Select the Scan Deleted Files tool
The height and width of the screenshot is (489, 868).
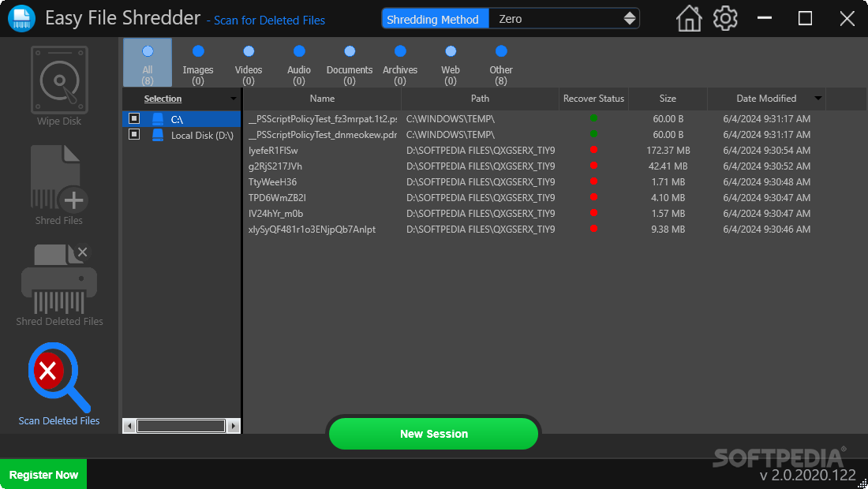(59, 384)
